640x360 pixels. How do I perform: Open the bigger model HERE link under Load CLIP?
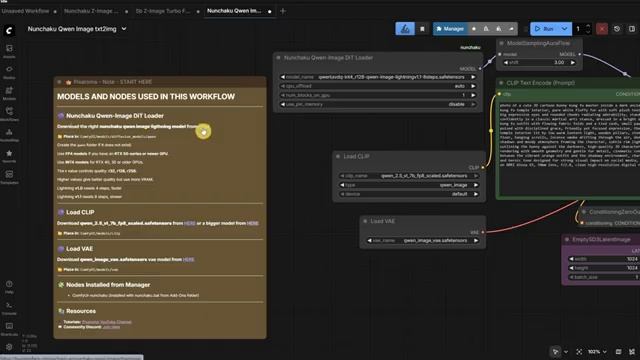pyautogui.click(x=252, y=223)
